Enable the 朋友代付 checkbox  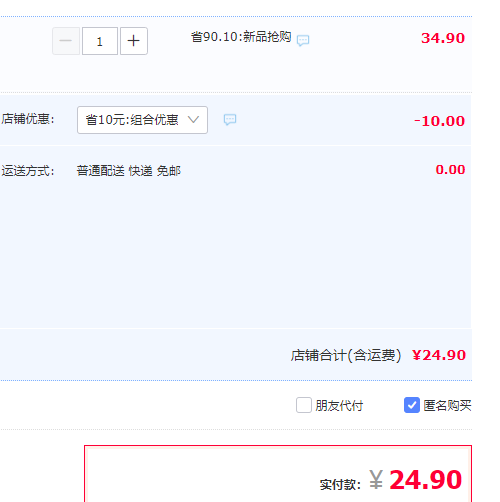pyautogui.click(x=304, y=405)
